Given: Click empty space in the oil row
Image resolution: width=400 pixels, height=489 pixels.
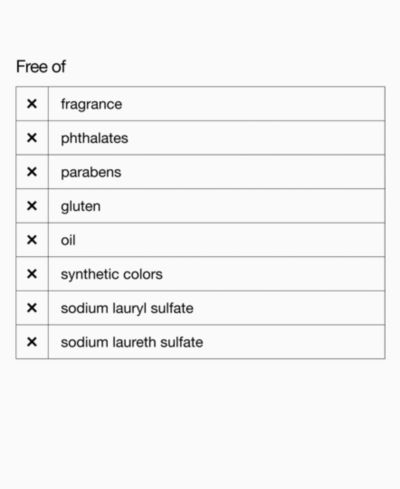Looking at the screenshot, I should click(x=230, y=240).
